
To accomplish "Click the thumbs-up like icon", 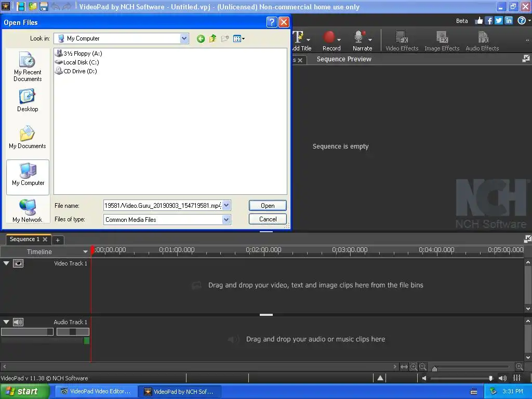I will pyautogui.click(x=478, y=21).
